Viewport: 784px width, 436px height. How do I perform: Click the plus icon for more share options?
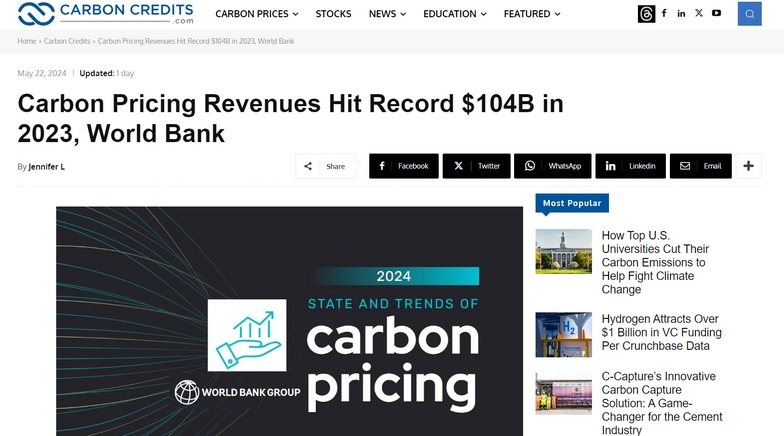748,166
